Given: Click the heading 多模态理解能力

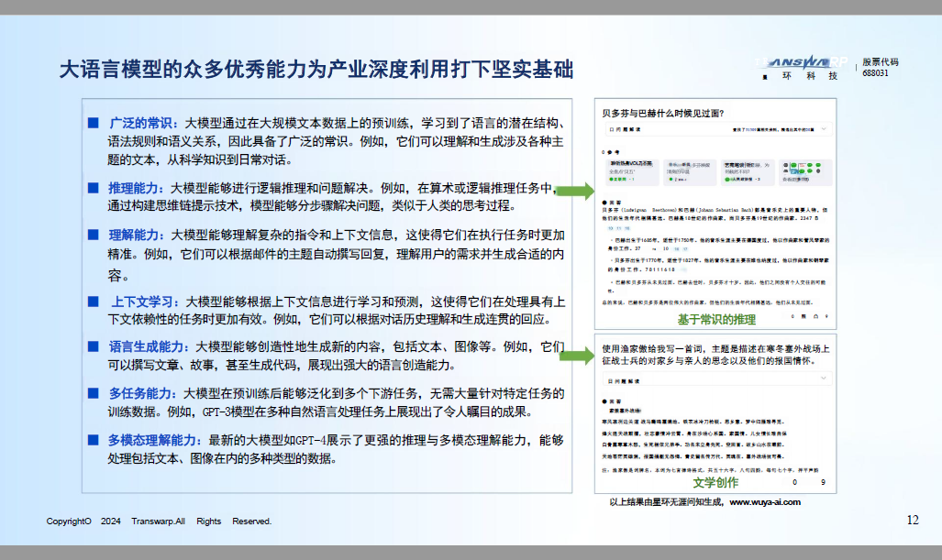Looking at the screenshot, I should click(154, 441).
